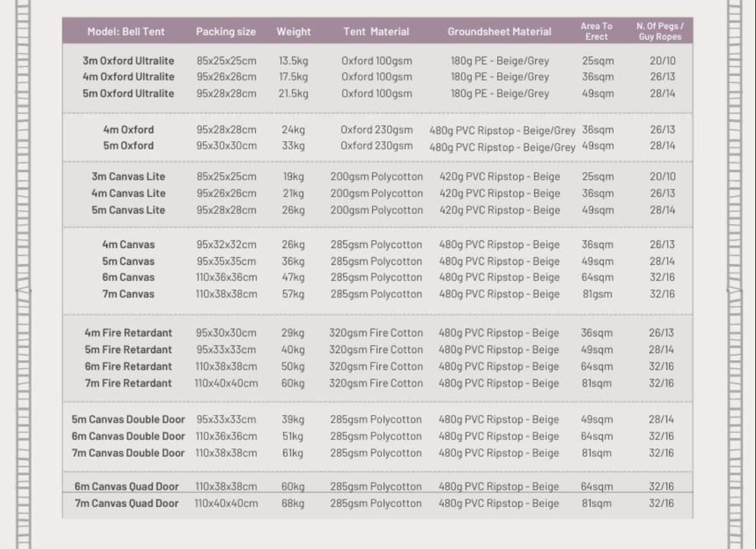Click the '51kg' weight value
The image size is (756, 549).
pos(293,437)
